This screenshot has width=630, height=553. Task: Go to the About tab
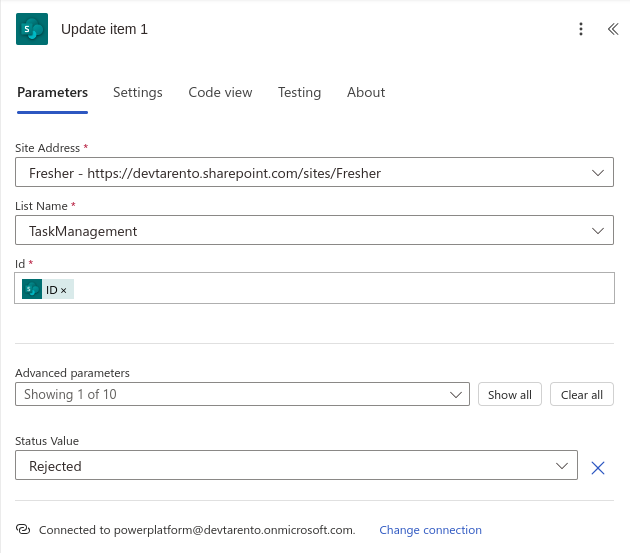click(366, 93)
